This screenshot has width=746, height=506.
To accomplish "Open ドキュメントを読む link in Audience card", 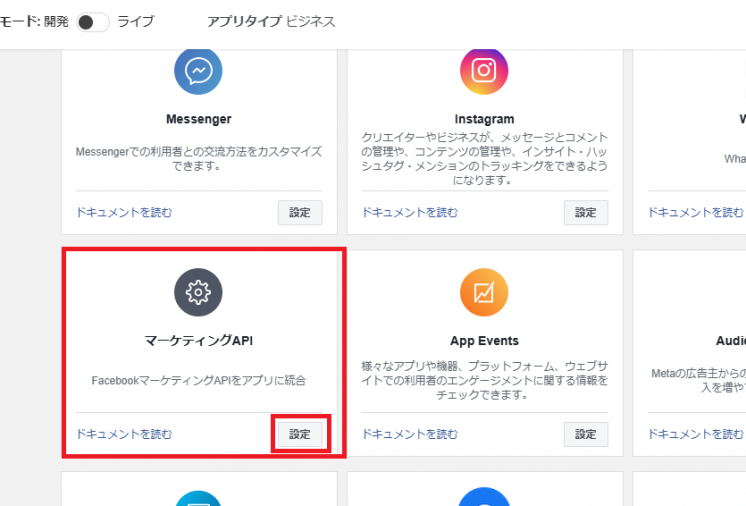I will [696, 434].
